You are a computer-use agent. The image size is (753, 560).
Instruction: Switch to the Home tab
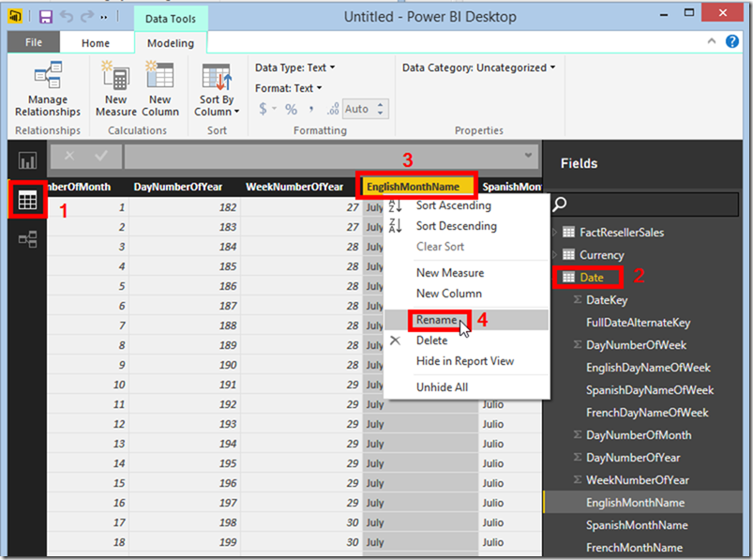[96, 43]
